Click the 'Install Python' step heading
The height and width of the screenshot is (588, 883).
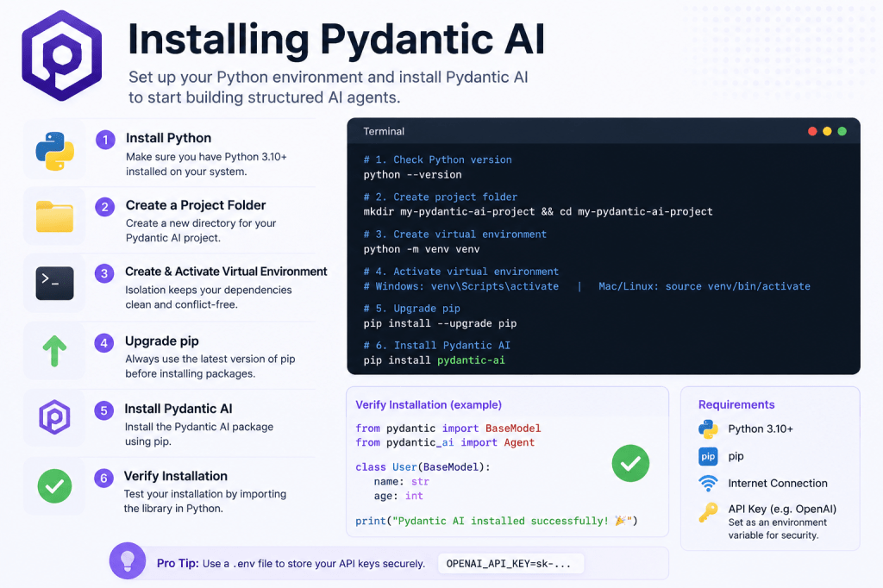point(168,138)
